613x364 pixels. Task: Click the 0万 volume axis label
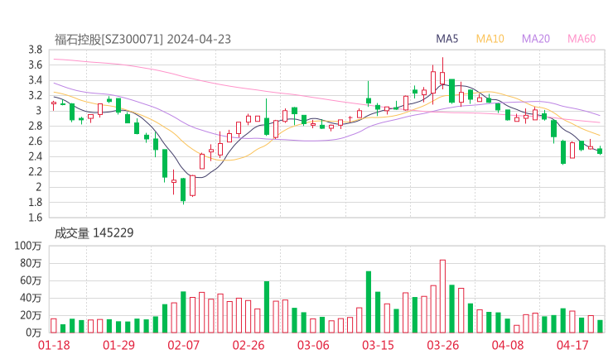(34, 333)
